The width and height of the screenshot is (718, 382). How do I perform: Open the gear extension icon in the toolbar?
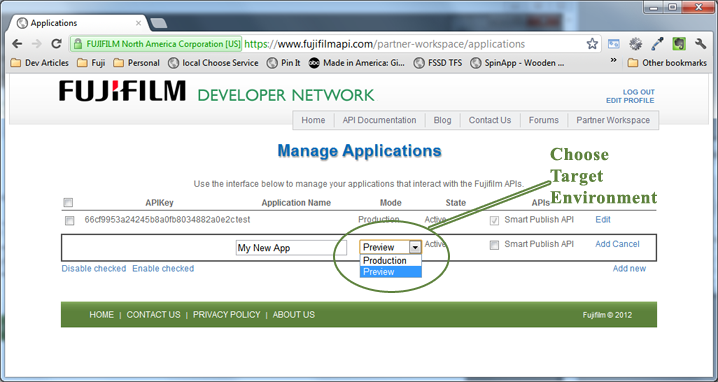click(635, 44)
